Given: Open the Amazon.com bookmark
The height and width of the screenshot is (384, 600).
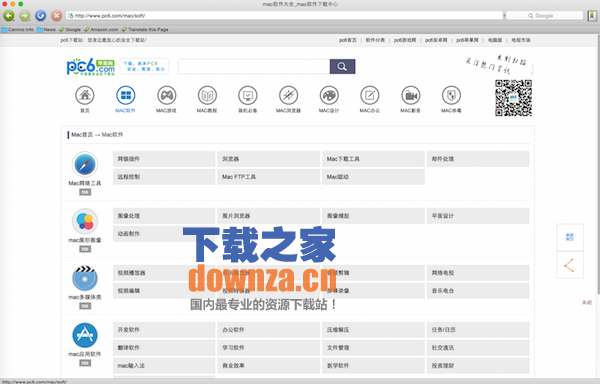Looking at the screenshot, I should (101, 29).
